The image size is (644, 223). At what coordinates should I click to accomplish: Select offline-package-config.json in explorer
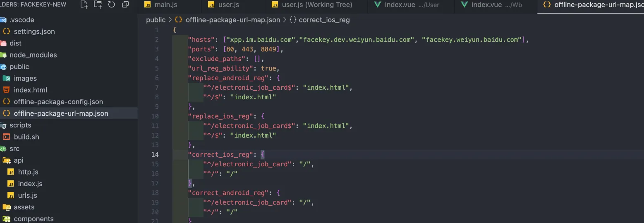tap(58, 102)
